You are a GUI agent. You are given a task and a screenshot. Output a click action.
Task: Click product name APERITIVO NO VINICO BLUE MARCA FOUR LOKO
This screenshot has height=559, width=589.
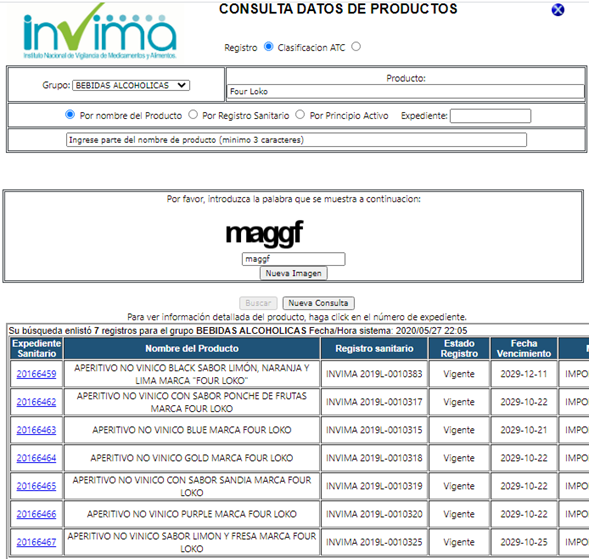tap(192, 430)
